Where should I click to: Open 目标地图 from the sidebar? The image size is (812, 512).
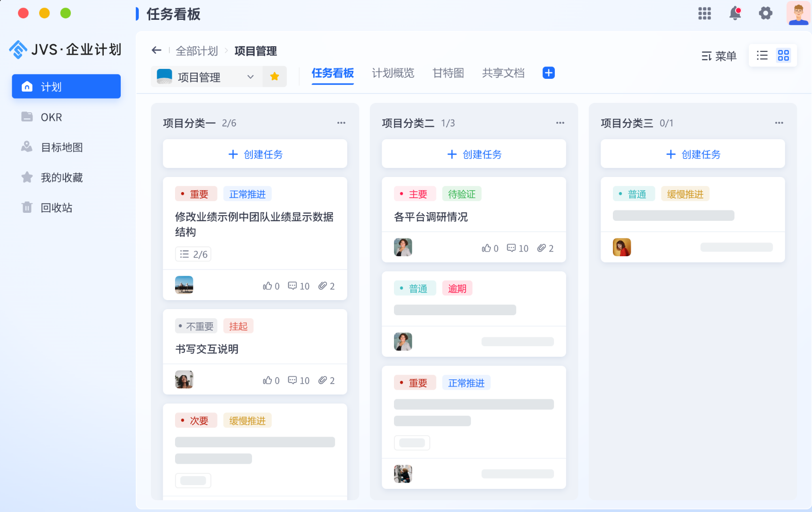click(61, 147)
